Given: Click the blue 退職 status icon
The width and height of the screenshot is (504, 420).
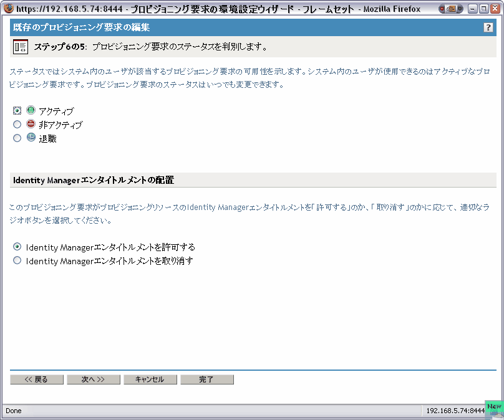Looking at the screenshot, I should click(31, 138).
